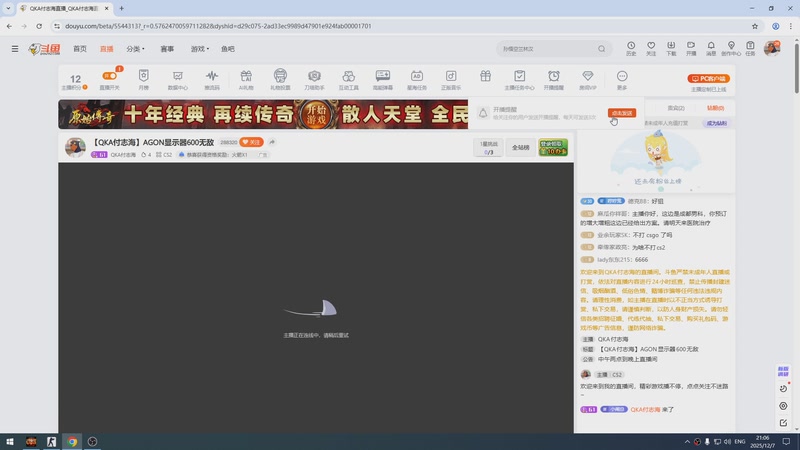
Task: Click the taskbar volume icon
Action: point(727,441)
